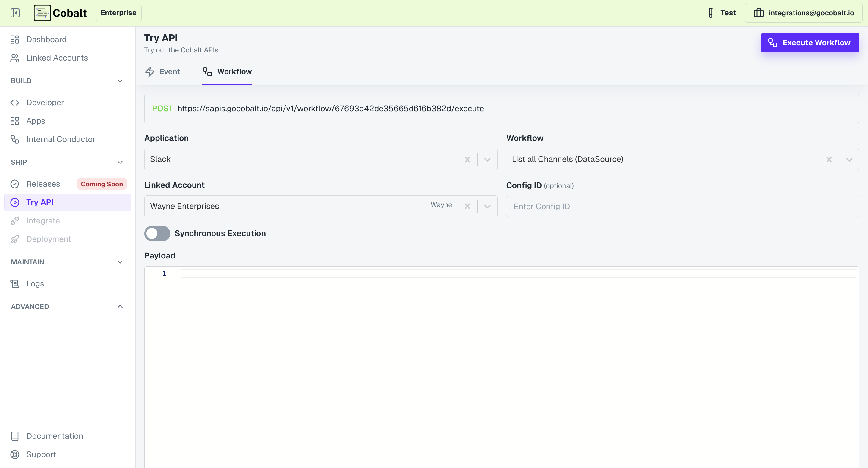This screenshot has height=468, width=868.
Task: Open the Dashboard page
Action: click(46, 40)
